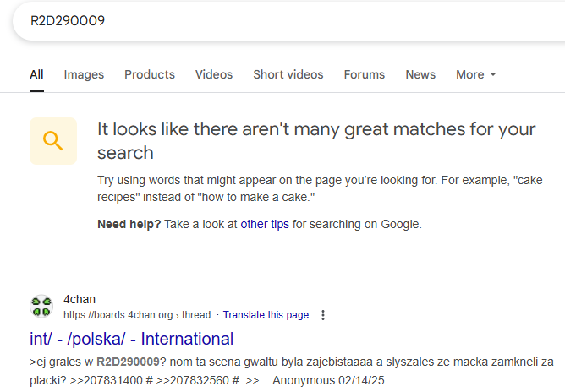
Task: Click the 'aren't many great matches' heading
Action: [x=316, y=141]
